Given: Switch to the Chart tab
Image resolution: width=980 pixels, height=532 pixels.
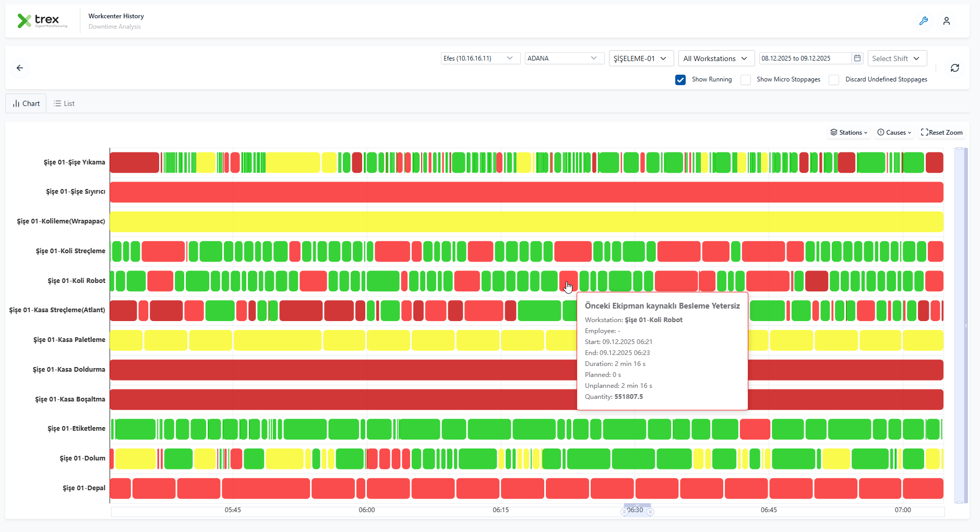Looking at the screenshot, I should (26, 103).
